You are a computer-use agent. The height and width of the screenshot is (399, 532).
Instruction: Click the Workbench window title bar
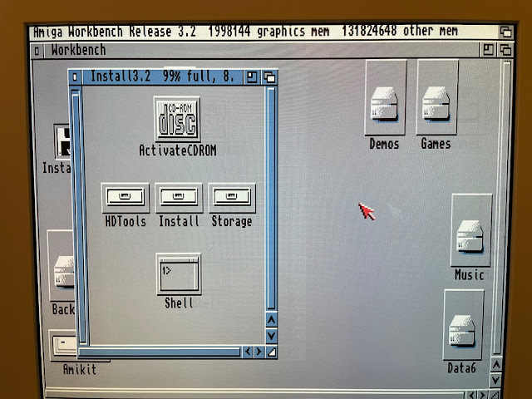click(x=260, y=51)
